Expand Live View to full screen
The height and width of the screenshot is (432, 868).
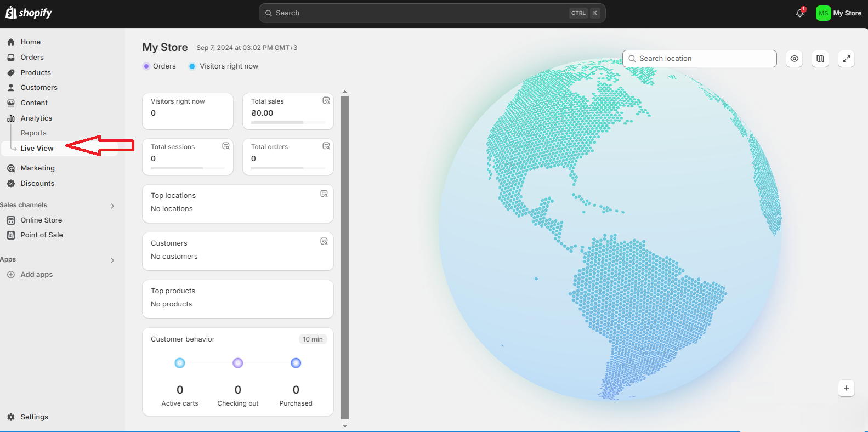[x=847, y=59]
